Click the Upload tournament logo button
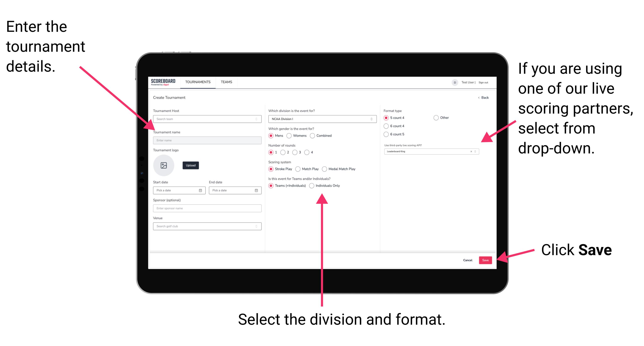The image size is (644, 346). coord(191,165)
